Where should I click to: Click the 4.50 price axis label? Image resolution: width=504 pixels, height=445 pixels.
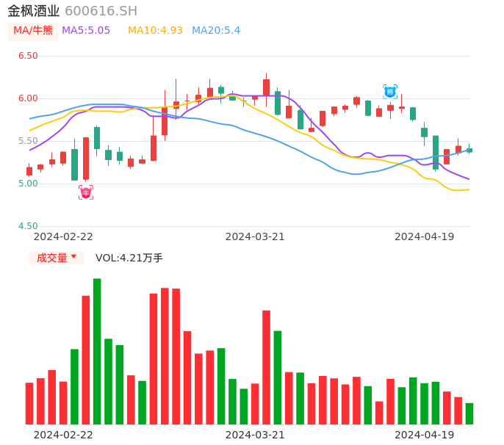[x=28, y=226]
